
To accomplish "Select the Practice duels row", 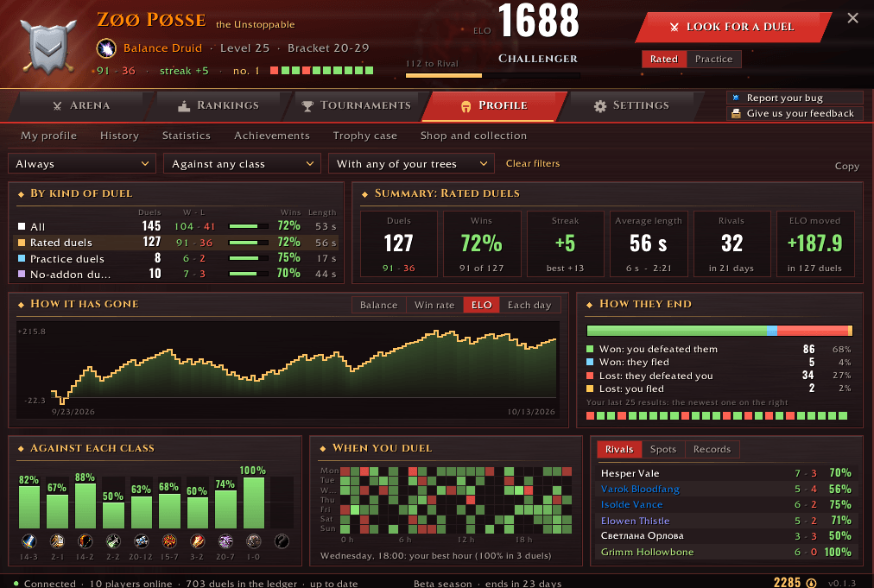I will coord(175,259).
